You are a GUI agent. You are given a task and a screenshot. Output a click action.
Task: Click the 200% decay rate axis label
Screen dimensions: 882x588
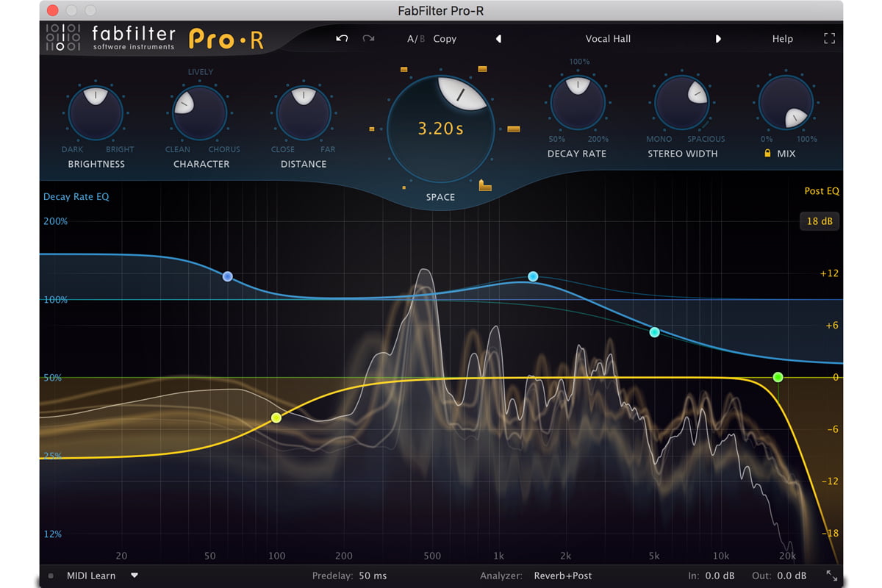[x=55, y=221]
